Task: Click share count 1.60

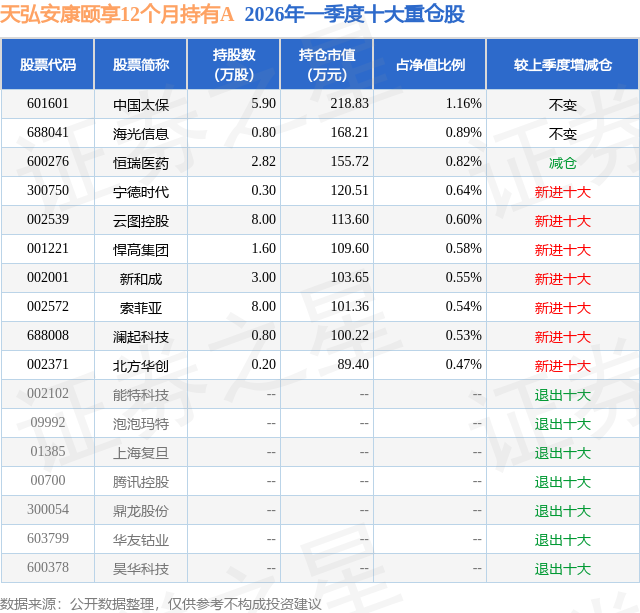Action: coord(263,249)
